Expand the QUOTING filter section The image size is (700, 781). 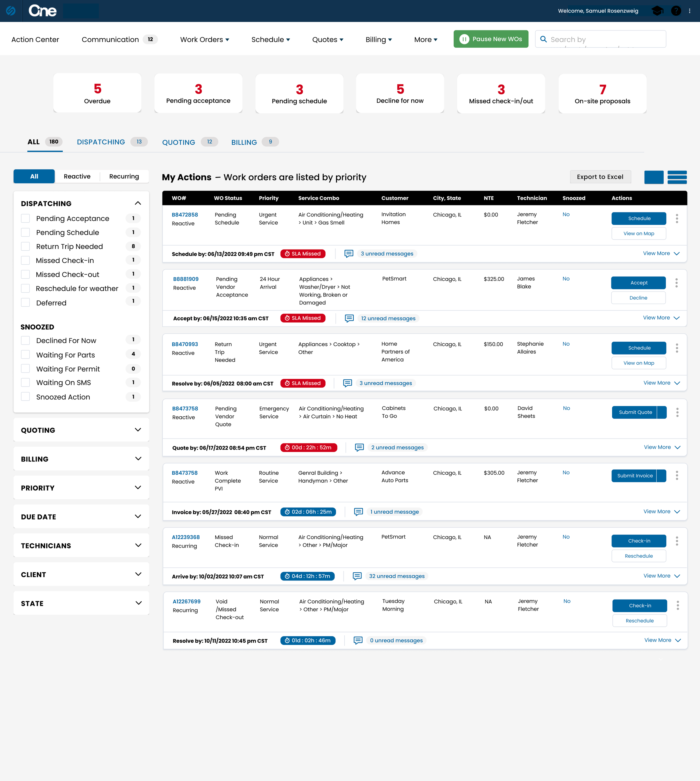click(138, 430)
